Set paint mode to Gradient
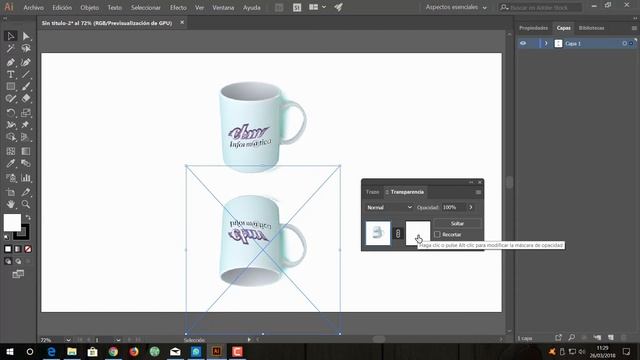This screenshot has width=640, height=360. [x=18, y=249]
